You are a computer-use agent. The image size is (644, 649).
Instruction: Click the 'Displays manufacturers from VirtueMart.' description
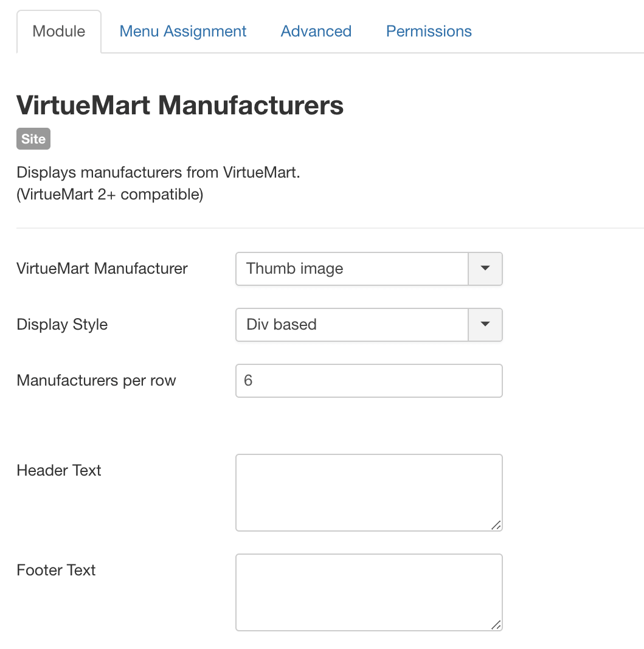(x=158, y=172)
